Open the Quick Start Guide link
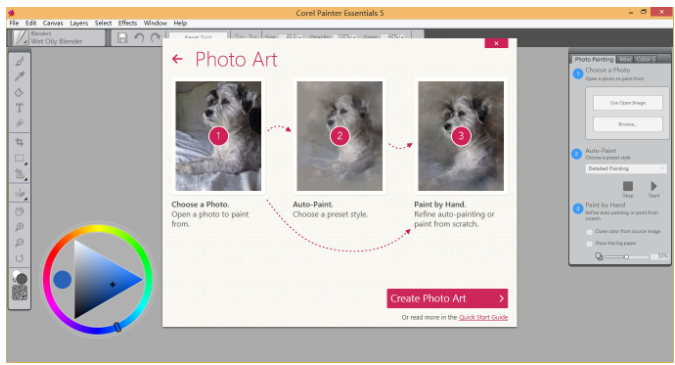 pyautogui.click(x=483, y=318)
